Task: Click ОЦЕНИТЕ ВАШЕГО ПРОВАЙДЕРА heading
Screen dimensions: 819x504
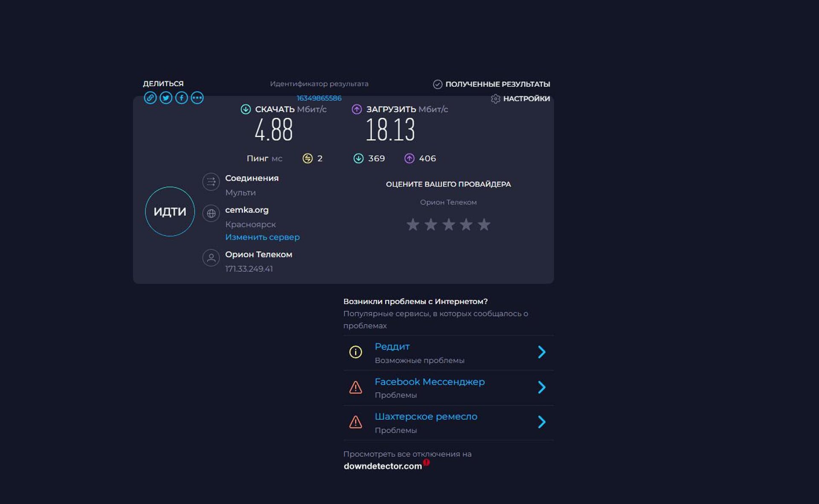Action: [x=448, y=184]
